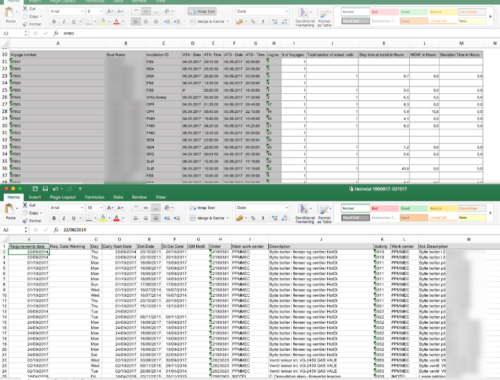Toggle Wrap Text in upper window

click(202, 11)
